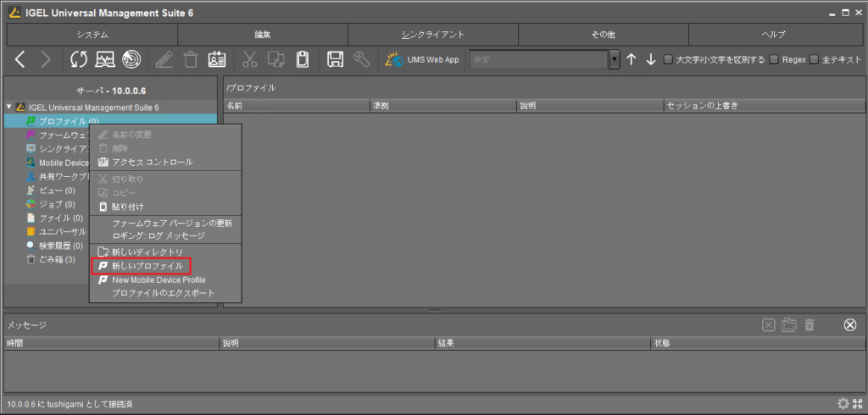Click the down arrow search next icon
The image size is (868, 415).
650,59
